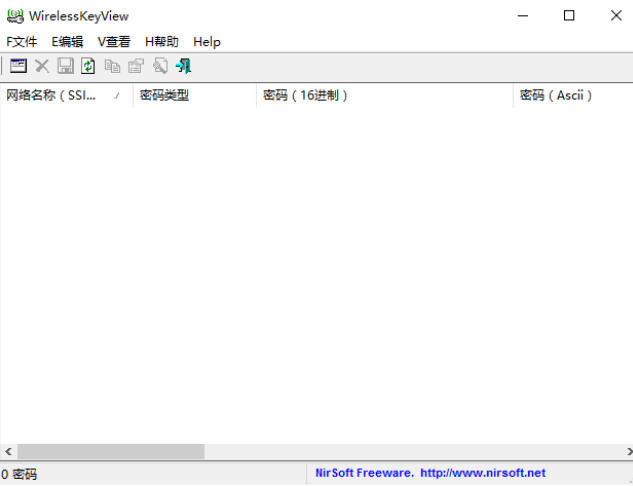This screenshot has height=486, width=633.
Task: Click the horizontal scrollbar right arrow
Action: tap(624, 452)
